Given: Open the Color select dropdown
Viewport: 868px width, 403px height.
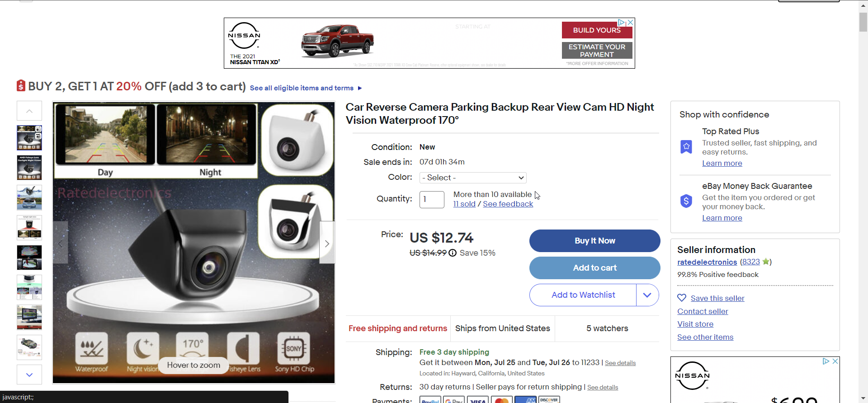Looking at the screenshot, I should click(x=473, y=178).
